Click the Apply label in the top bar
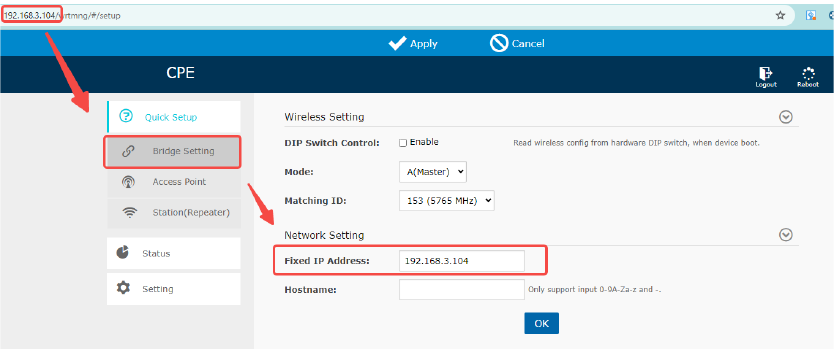The image size is (835, 363). [423, 44]
